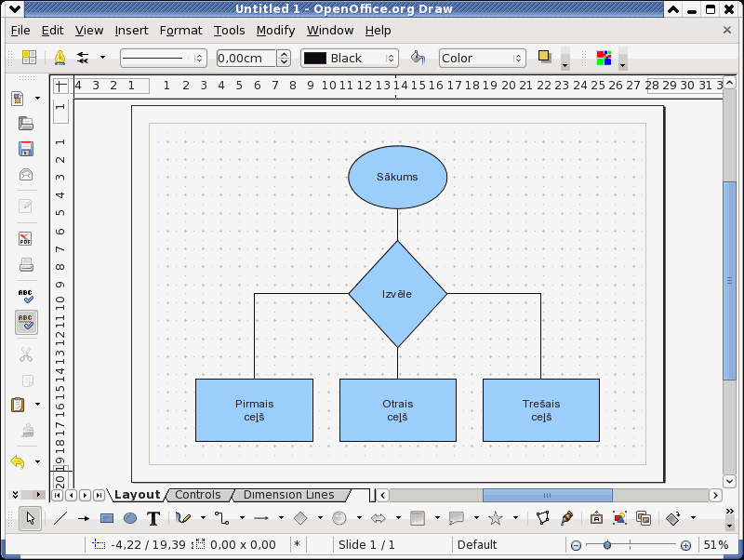Toggle AutoSpellcheck button
This screenshot has height=560, width=744.
click(26, 322)
